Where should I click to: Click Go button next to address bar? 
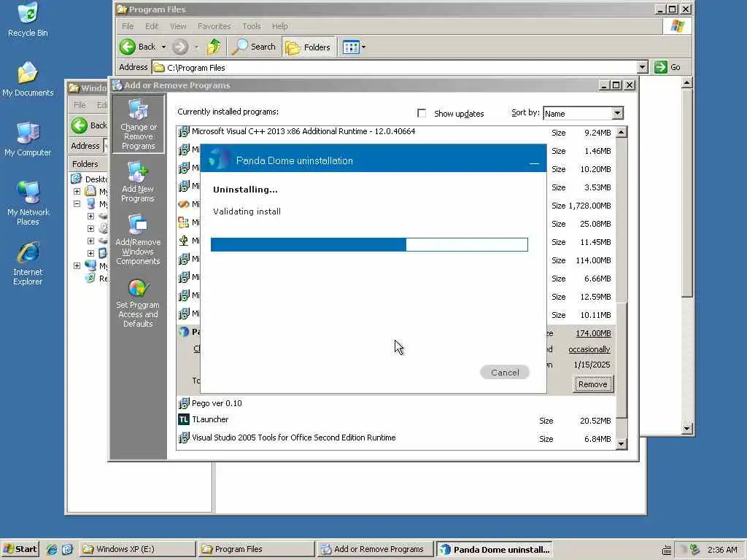click(x=668, y=67)
